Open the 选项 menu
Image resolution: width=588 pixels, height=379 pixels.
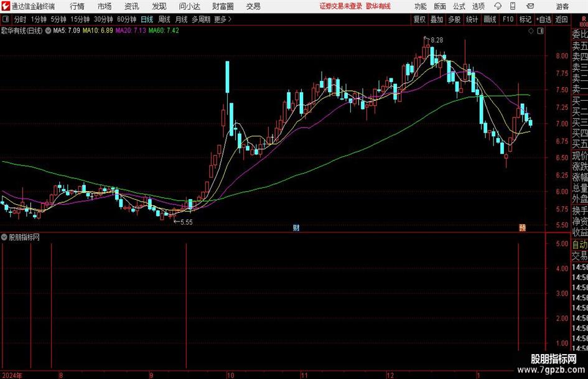tap(478, 6)
